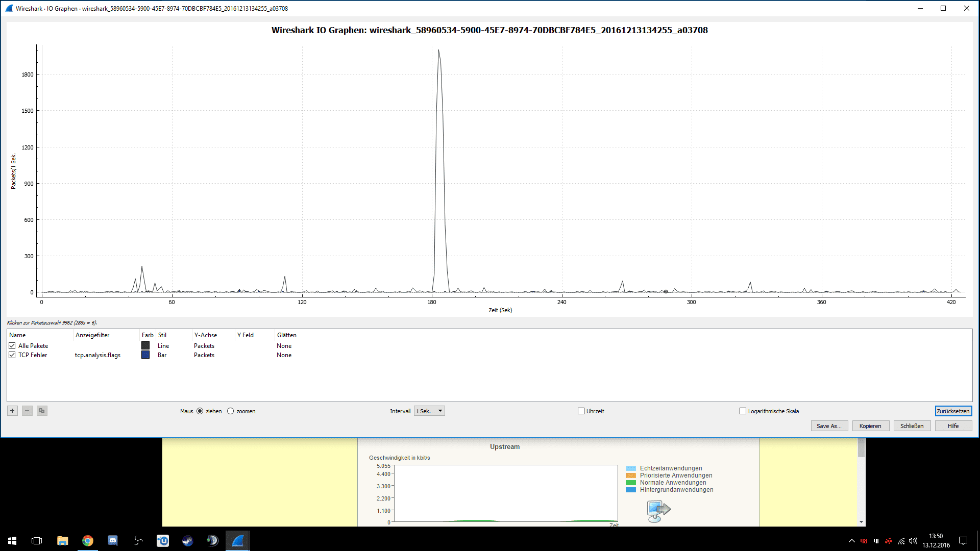The width and height of the screenshot is (980, 551).
Task: Click Y-Achse 'Packets' cell for TCP Fehler
Action: 204,355
